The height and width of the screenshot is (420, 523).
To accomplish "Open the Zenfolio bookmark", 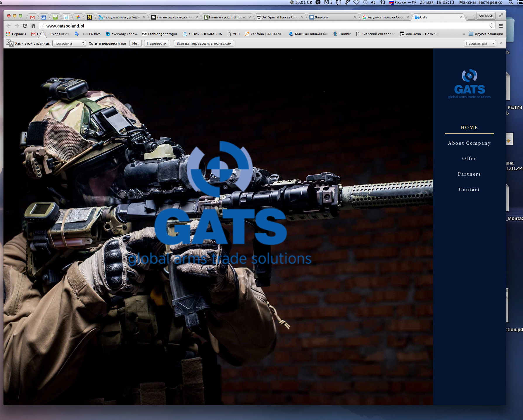I will pyautogui.click(x=264, y=34).
